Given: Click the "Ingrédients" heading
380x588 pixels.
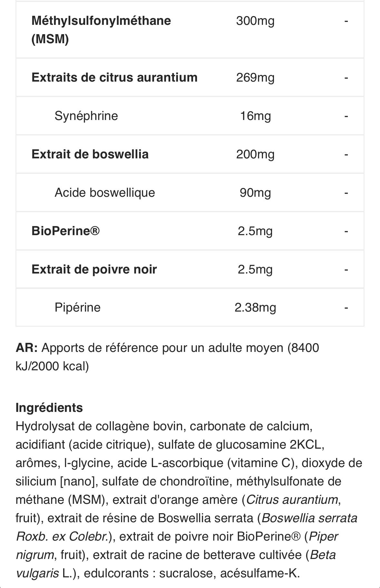Looking at the screenshot, I should pos(49,408).
